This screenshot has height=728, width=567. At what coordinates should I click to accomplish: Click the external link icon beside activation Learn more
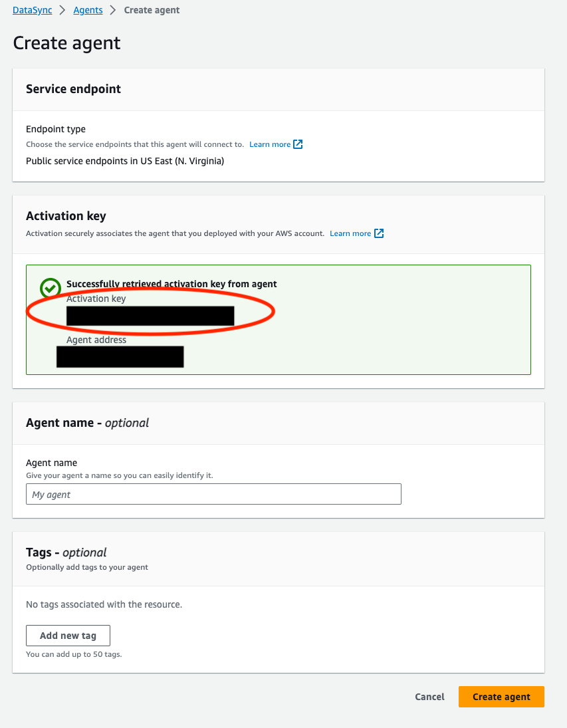(x=379, y=233)
